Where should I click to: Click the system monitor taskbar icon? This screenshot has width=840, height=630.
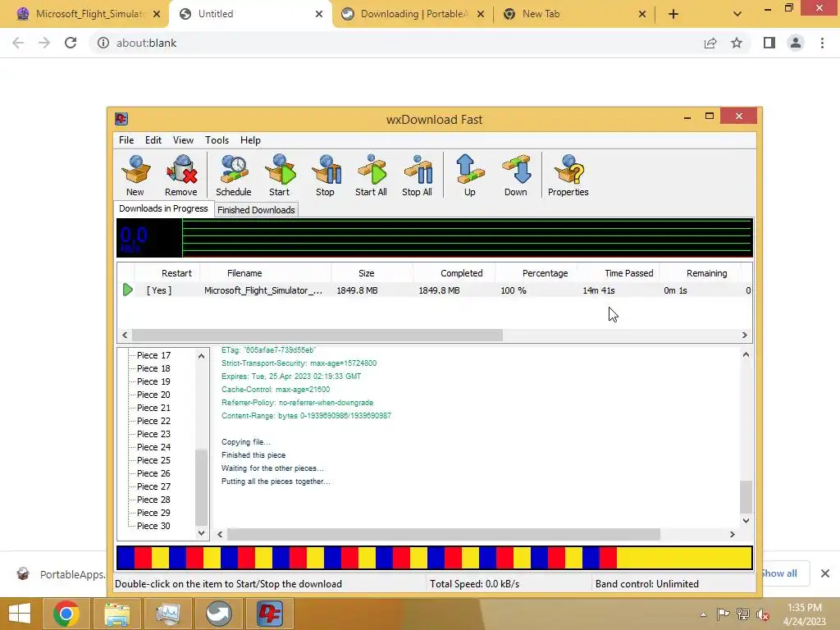[x=167, y=614]
